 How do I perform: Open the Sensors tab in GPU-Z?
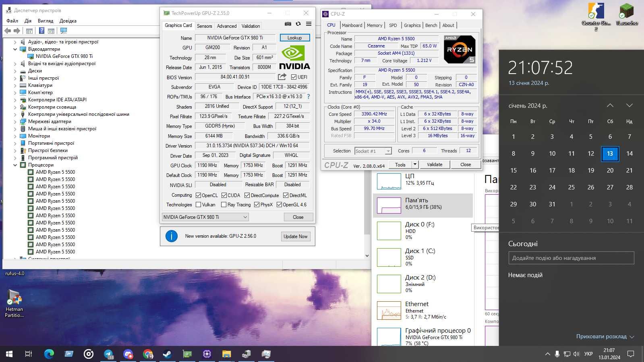[x=204, y=26]
